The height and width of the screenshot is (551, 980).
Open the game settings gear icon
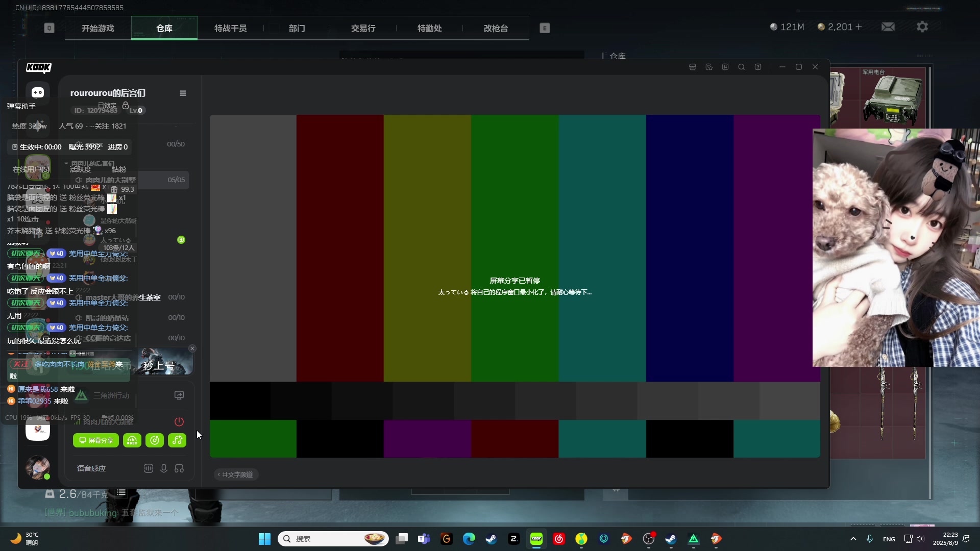[x=922, y=27]
